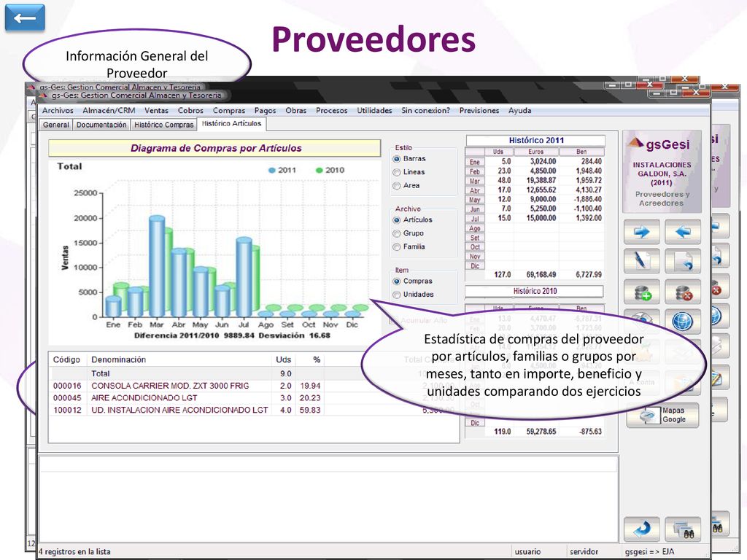Click the Histórico 2011 header
This screenshot has width=747, height=560.
[x=535, y=141]
